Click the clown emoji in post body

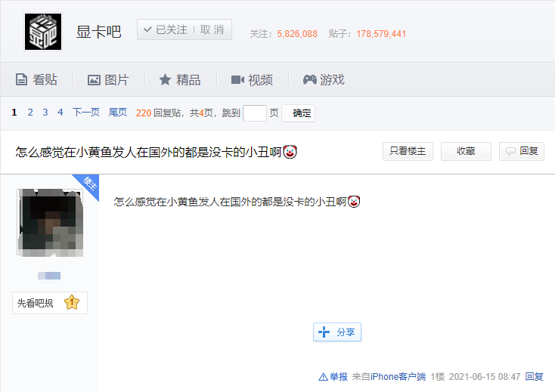354,202
